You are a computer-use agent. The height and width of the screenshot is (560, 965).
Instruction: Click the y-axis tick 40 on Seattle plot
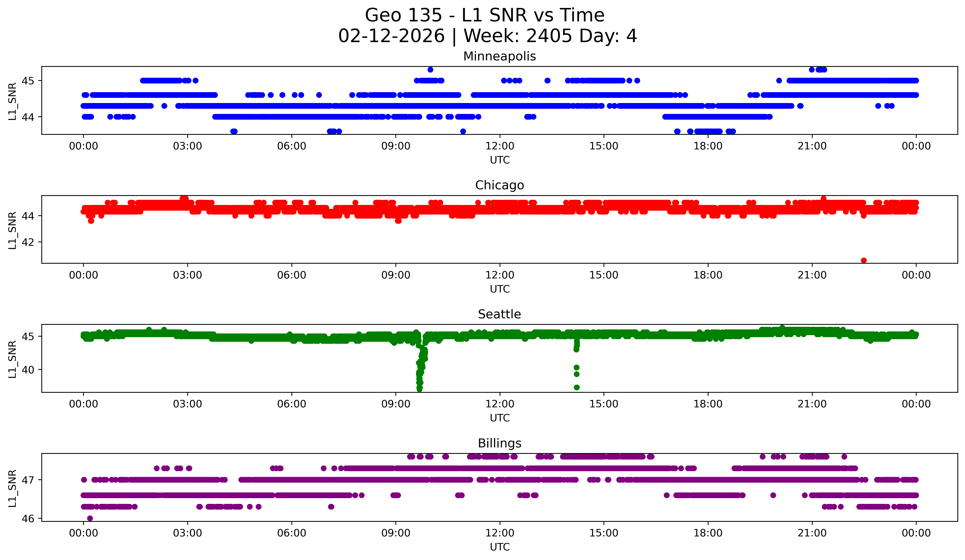point(28,370)
